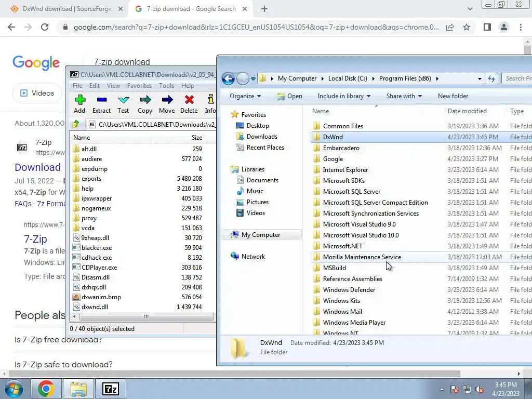532x399 pixels.
Task: Open the Include in library dropdown
Action: tap(344, 96)
